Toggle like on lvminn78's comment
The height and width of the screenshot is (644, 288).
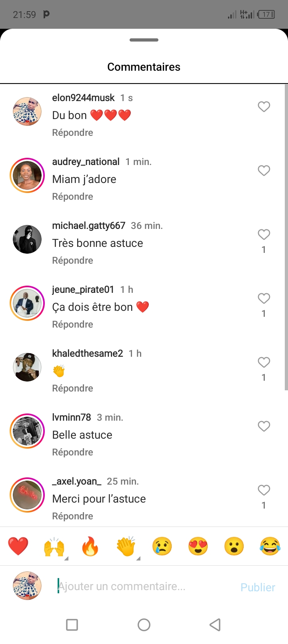coord(264,426)
